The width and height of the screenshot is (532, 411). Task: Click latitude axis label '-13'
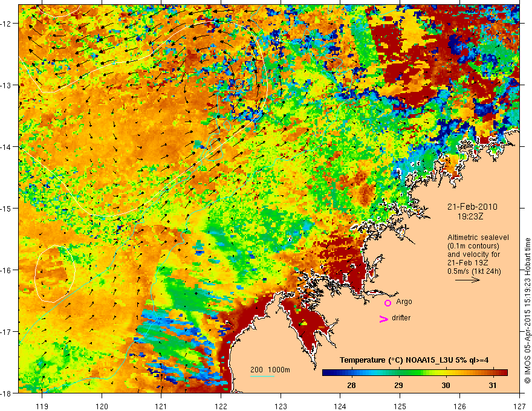pos(7,85)
